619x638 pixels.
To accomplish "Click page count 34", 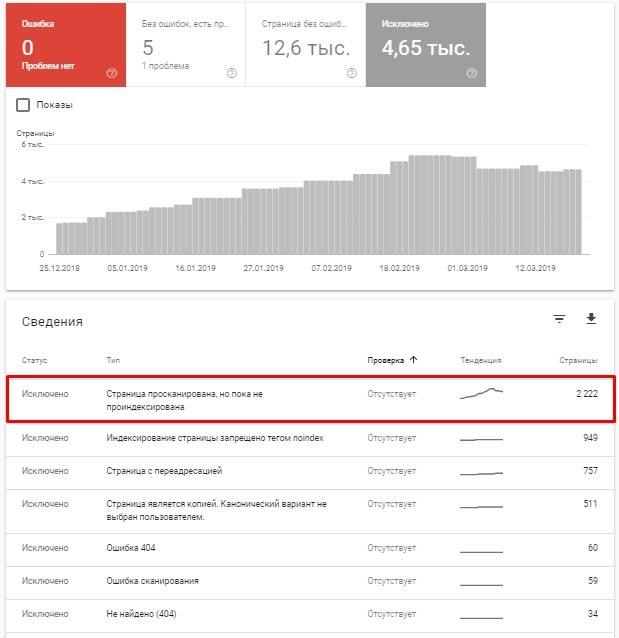I will 593,614.
